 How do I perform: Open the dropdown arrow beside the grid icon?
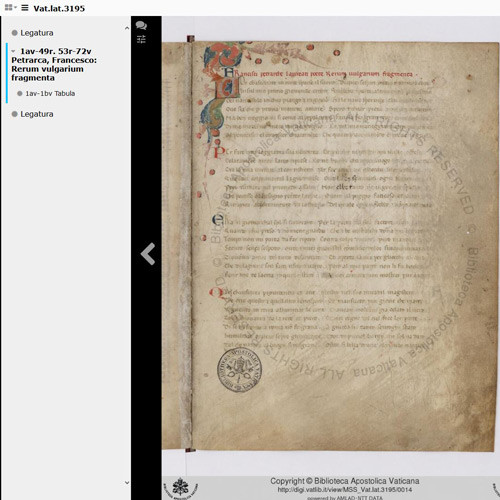pyautogui.click(x=15, y=7)
